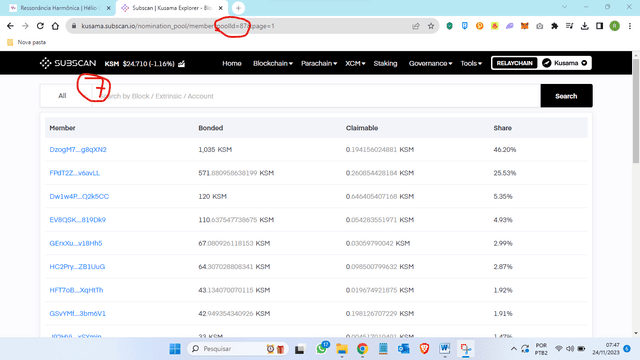The height and width of the screenshot is (360, 640).
Task: Click the Bonded column header
Action: [211, 128]
